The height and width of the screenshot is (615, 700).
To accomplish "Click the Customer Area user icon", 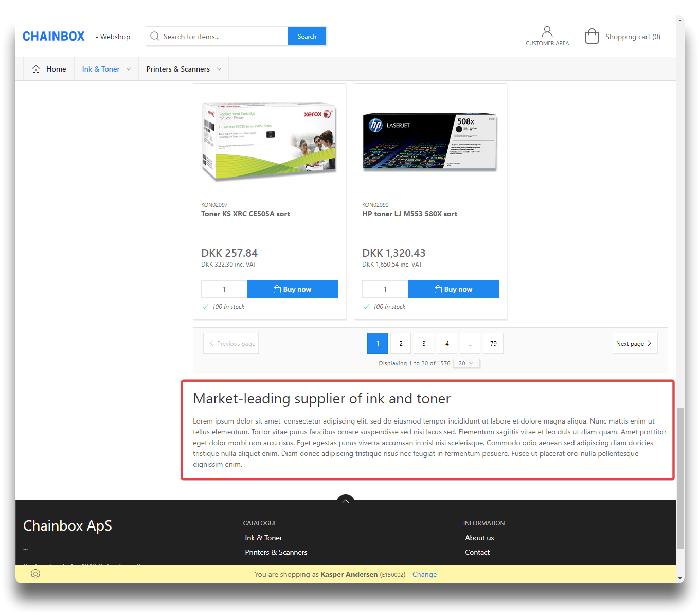I will [547, 32].
